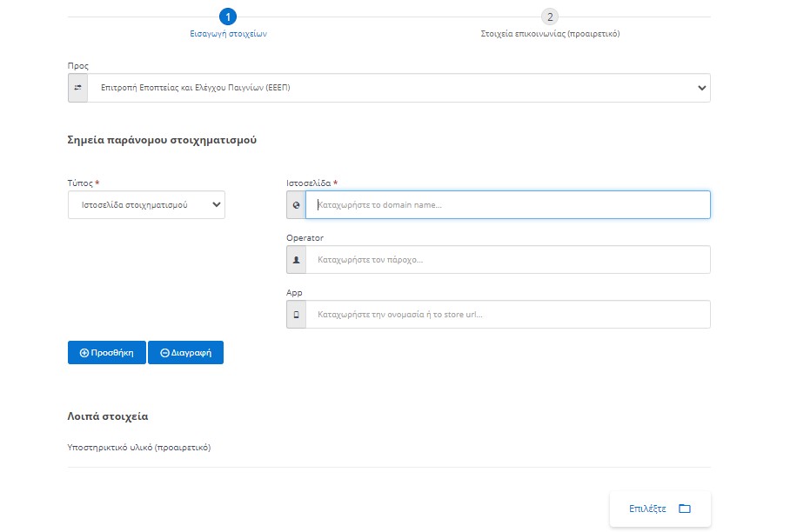
Task: Click the person icon beside Operator field
Action: click(x=297, y=260)
